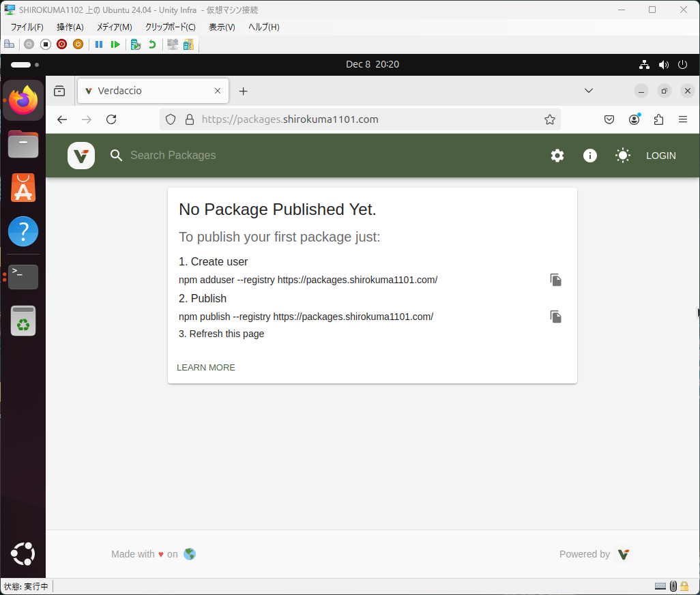Screen dimensions: 700x595
Task: Send Ctrl+Alt+Del via Hyper-V toolbar icon
Action: (10, 44)
